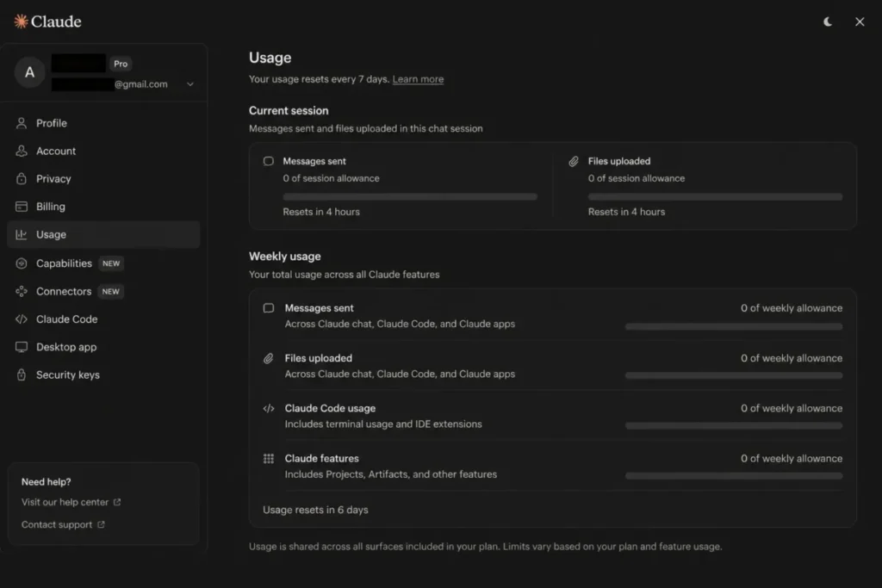This screenshot has width=882, height=588.
Task: Click weekly Messages sent progress bar
Action: point(734,326)
